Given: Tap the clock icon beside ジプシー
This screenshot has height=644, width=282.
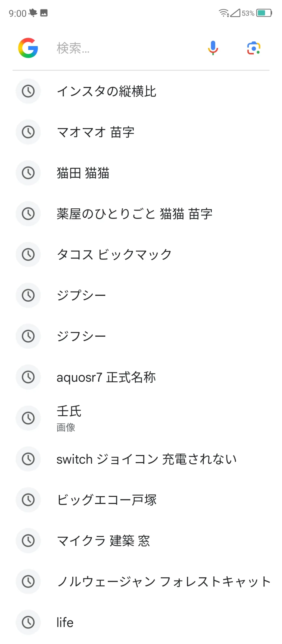Looking at the screenshot, I should (x=28, y=295).
